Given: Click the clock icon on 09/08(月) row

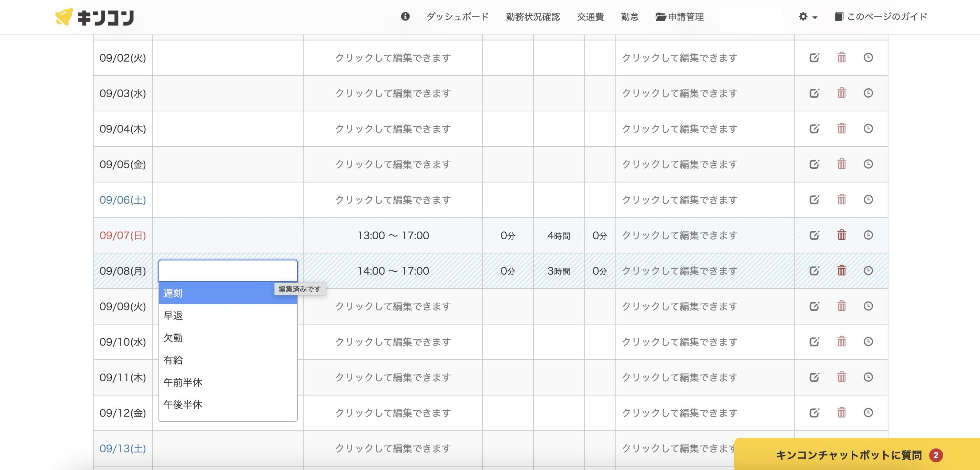Looking at the screenshot, I should coord(868,271).
